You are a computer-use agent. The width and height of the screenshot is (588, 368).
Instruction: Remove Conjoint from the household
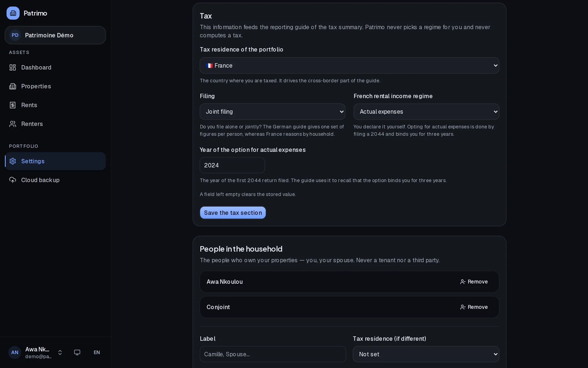pos(474,307)
